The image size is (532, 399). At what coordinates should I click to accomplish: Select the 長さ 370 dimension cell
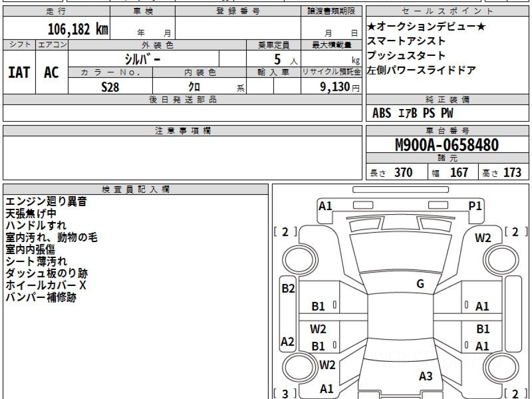tap(397, 172)
